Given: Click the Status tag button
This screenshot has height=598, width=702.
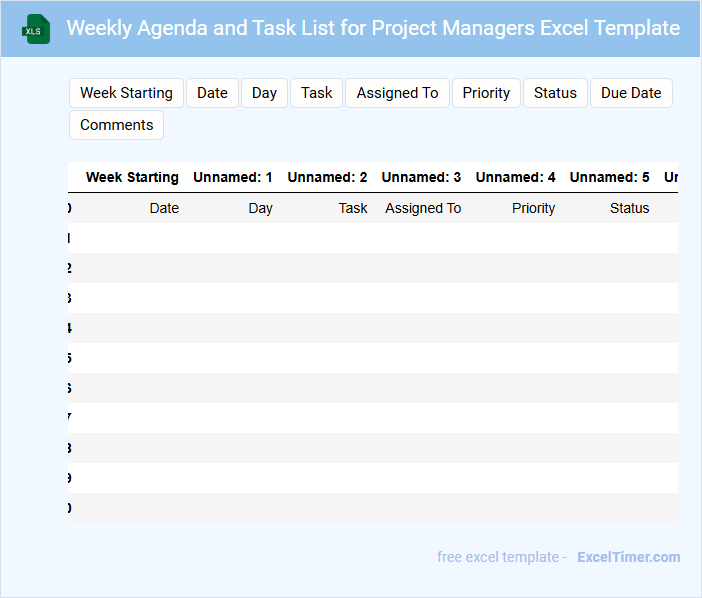Looking at the screenshot, I should 555,93.
